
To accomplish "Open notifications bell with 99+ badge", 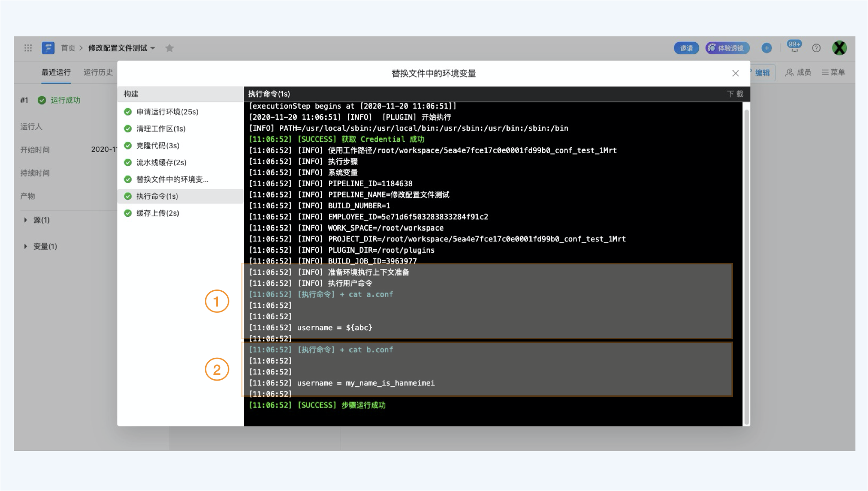I will coord(794,47).
